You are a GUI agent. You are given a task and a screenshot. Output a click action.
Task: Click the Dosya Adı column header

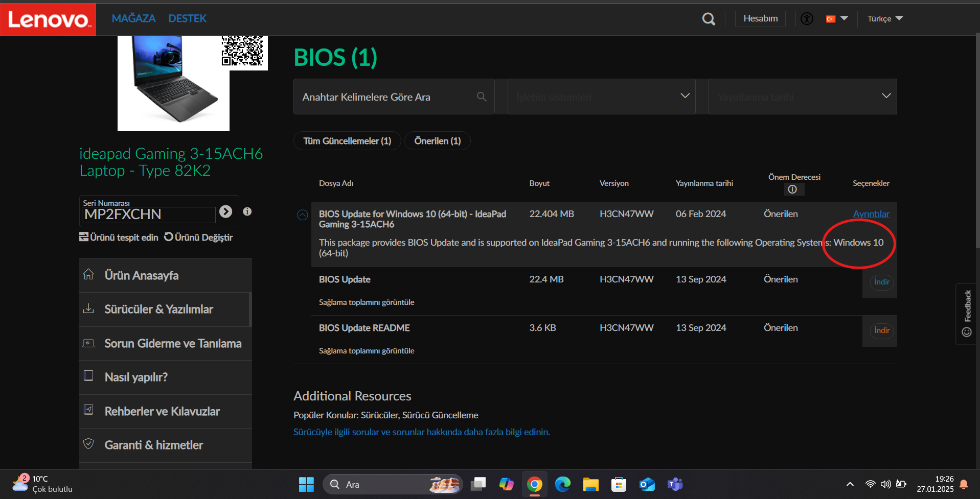pyautogui.click(x=336, y=183)
